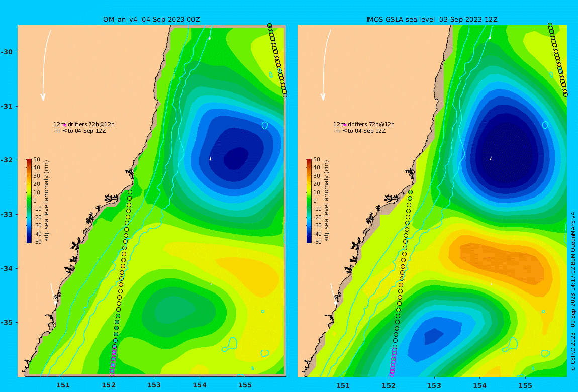Select the -33 latitude label
The width and height of the screenshot is (578, 392).
coord(7,215)
